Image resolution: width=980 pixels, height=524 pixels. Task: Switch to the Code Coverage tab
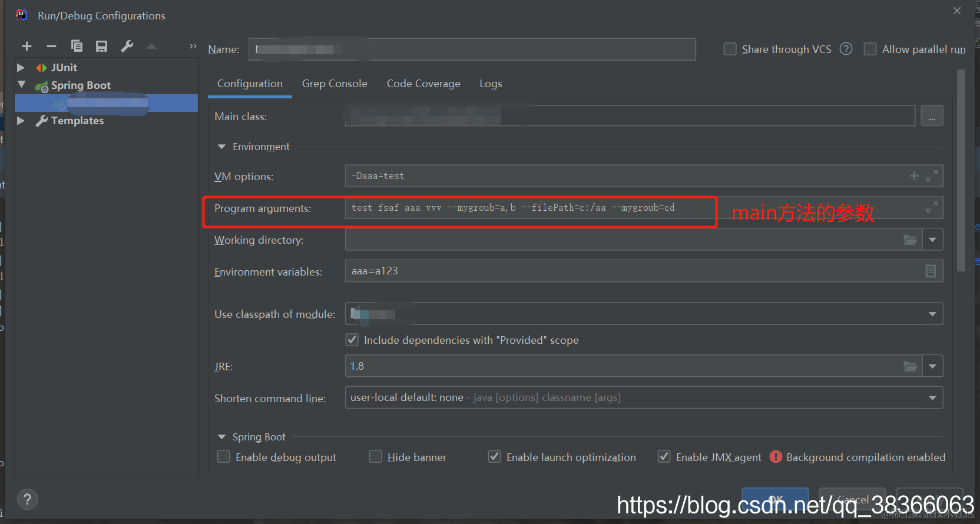[423, 84]
